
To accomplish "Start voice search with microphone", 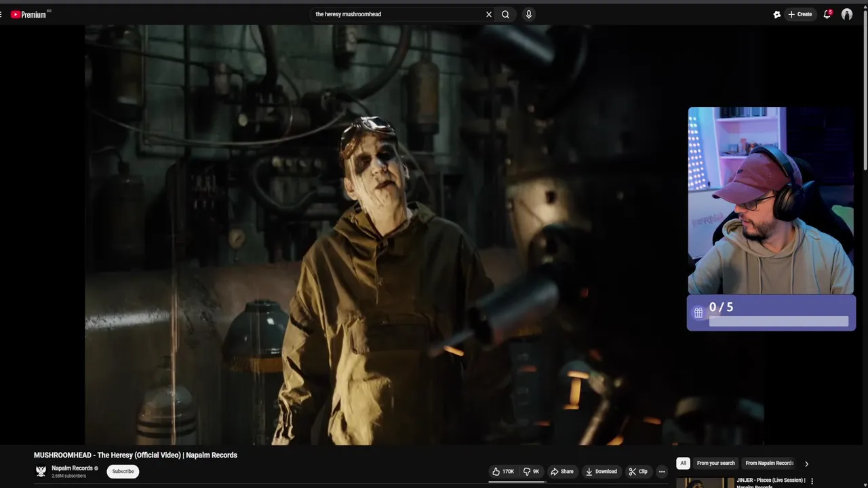I will click(529, 14).
